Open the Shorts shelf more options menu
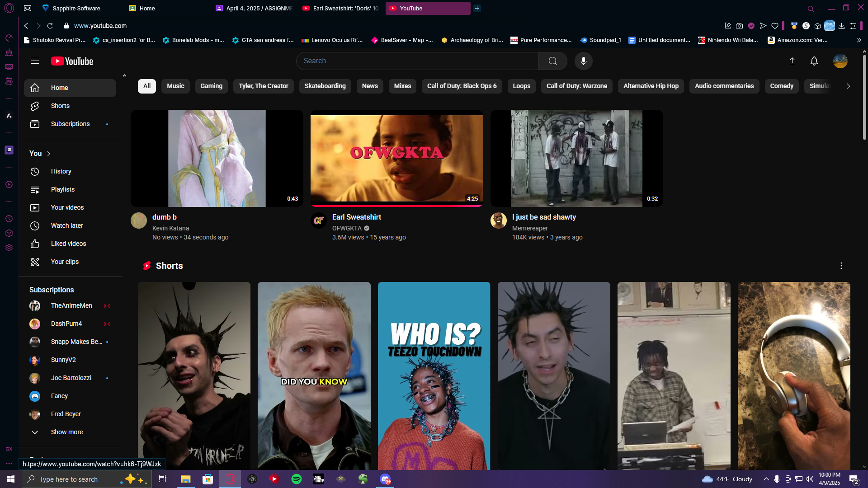The width and height of the screenshot is (868, 488). pos(841,266)
